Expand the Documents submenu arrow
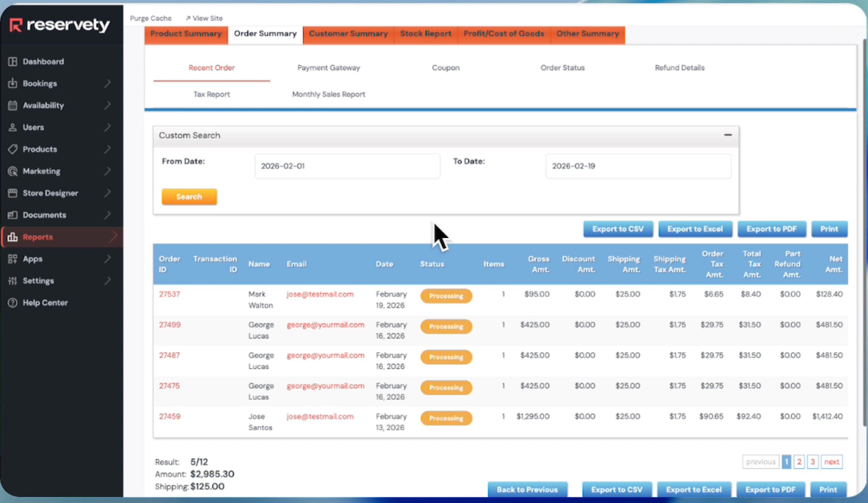 tap(108, 215)
